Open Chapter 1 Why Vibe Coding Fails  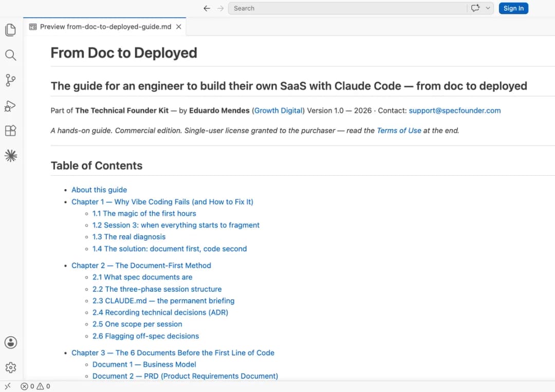(162, 202)
